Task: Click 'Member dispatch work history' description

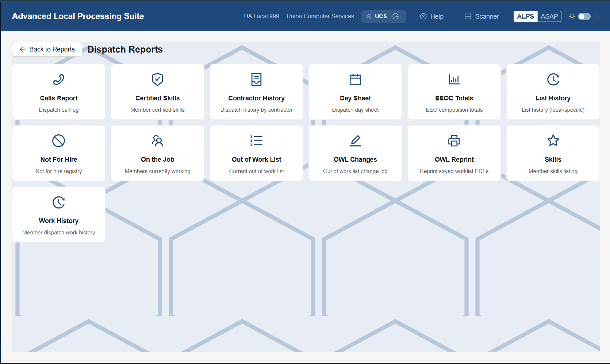Action: pyautogui.click(x=59, y=233)
